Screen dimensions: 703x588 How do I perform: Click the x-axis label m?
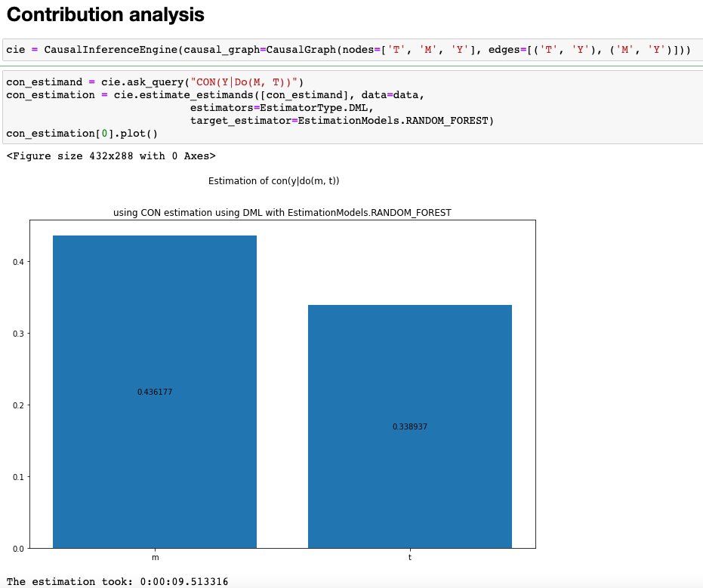pos(155,558)
